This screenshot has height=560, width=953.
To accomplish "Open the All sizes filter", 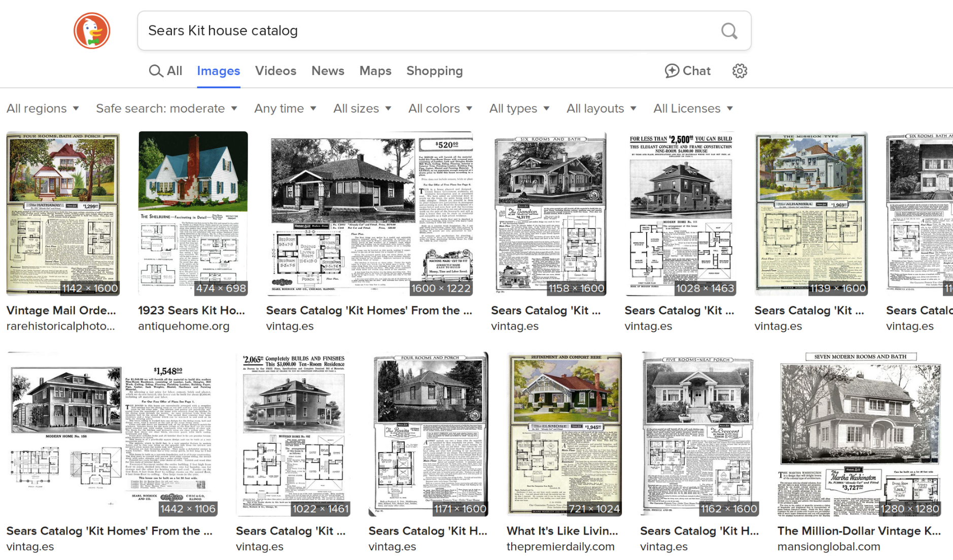I will tap(362, 109).
